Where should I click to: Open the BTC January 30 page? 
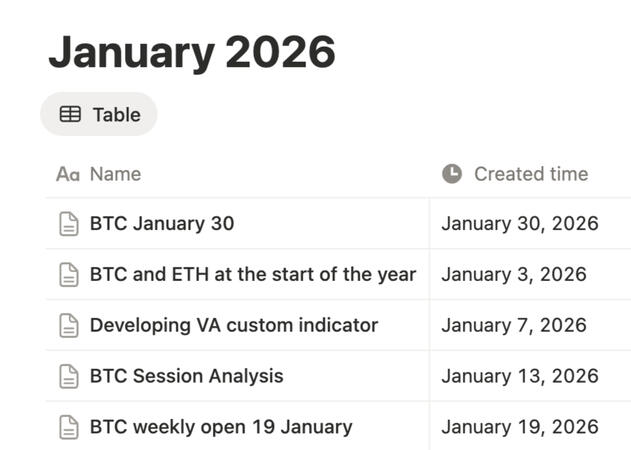click(162, 224)
